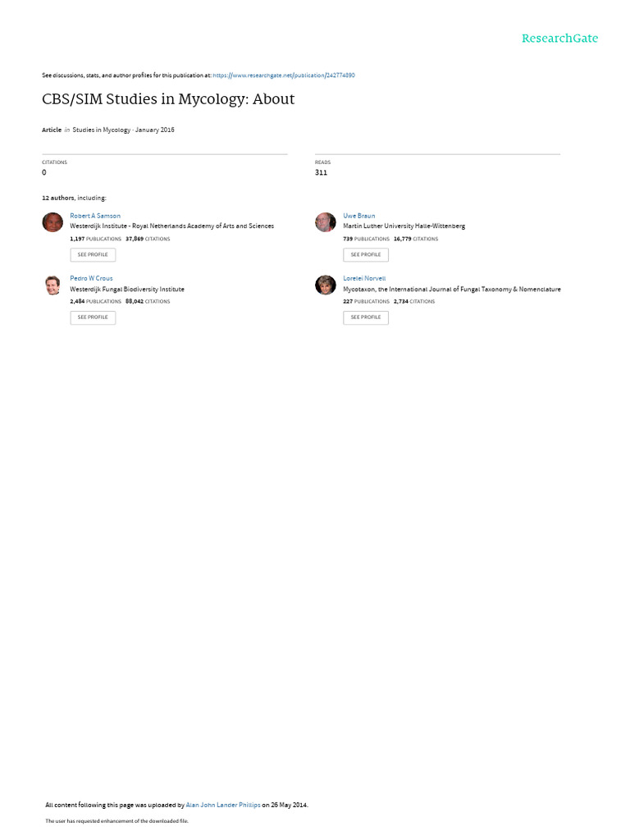
Task: Click Uwe Braun's profile photo
Action: (325, 221)
